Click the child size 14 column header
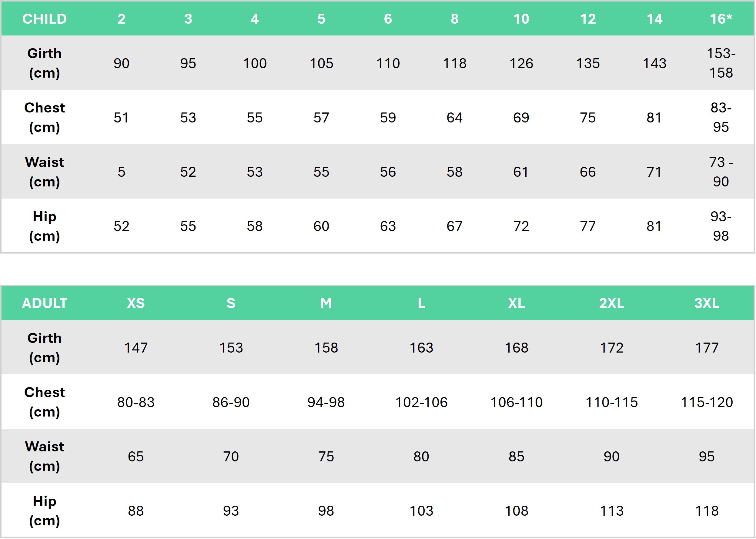This screenshot has height=539, width=756. [x=654, y=19]
